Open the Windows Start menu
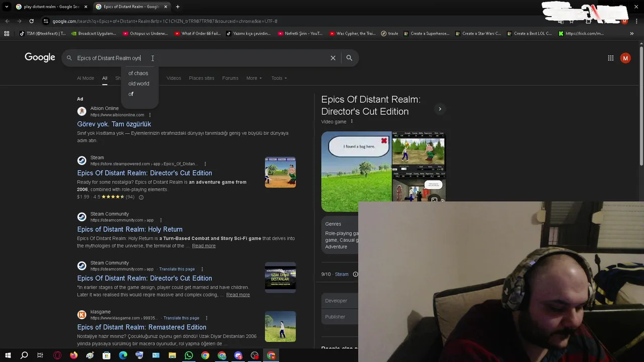Viewport: 644px width, 362px height. (8, 355)
